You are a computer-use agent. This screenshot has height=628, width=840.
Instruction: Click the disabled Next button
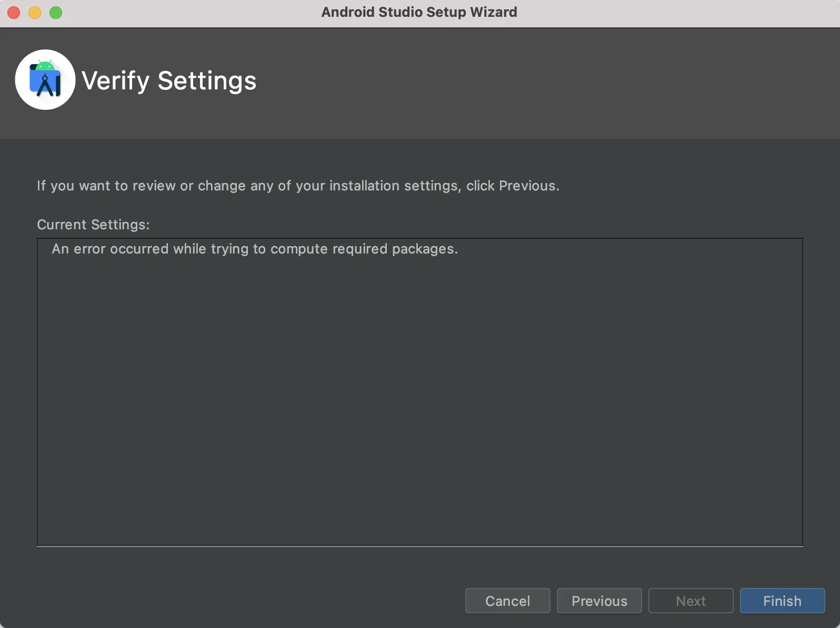point(691,601)
